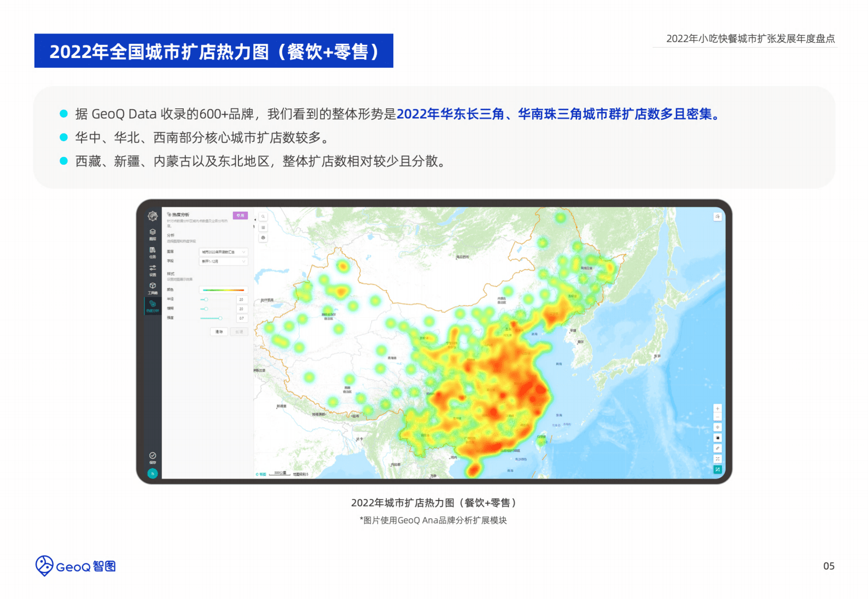Click the 热度分析 panel title icon
868x599 pixels.
[169, 215]
